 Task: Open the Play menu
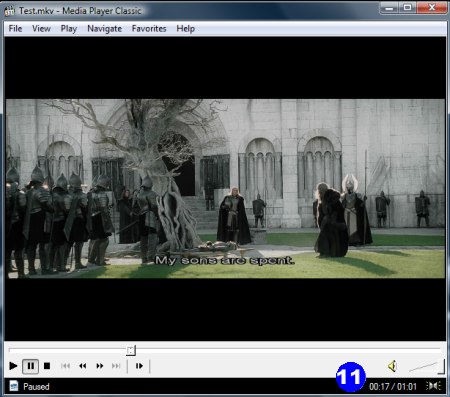coord(69,29)
